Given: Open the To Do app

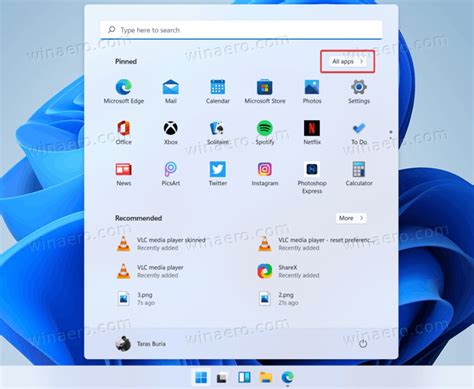Looking at the screenshot, I should pyautogui.click(x=359, y=132).
